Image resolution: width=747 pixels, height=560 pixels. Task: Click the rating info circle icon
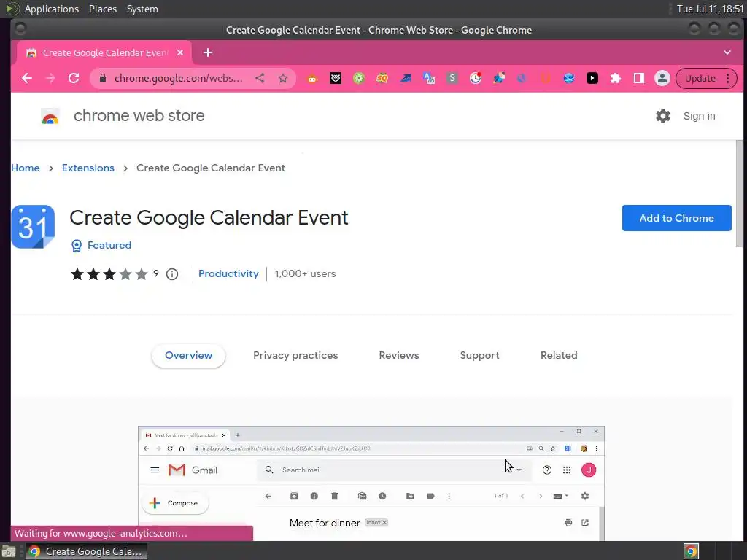coord(172,274)
